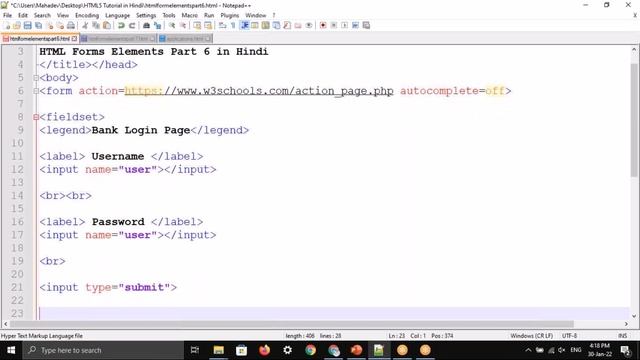Click the Replace toolbar icon
Viewport: 640px width, 360px height.
157,25
